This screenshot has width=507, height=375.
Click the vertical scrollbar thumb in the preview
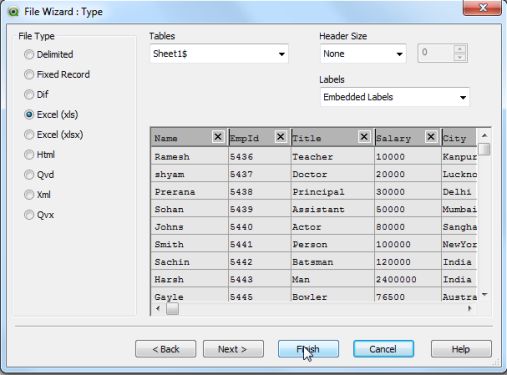(x=484, y=149)
